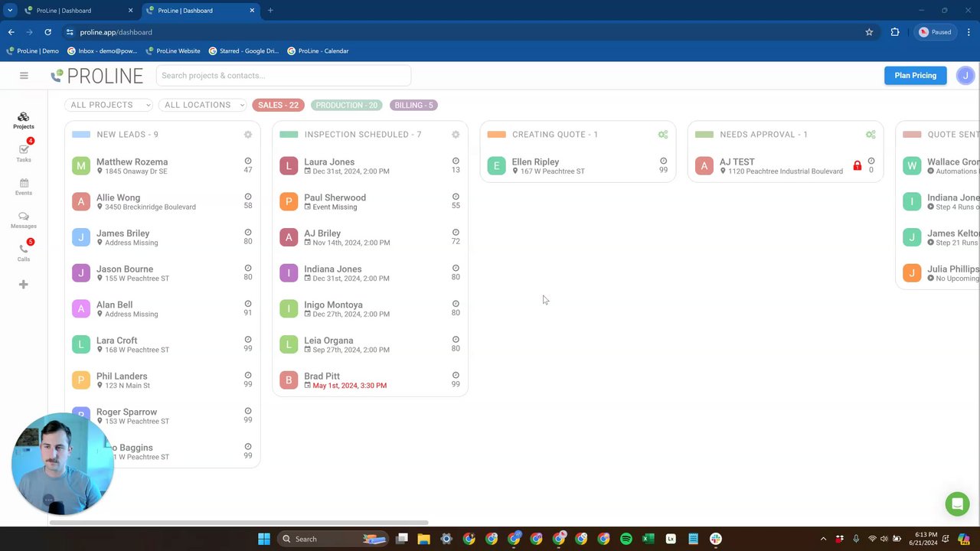Screen dimensions: 980x551
Task: Open browser extensions puzzle icon
Action: coord(895,32)
